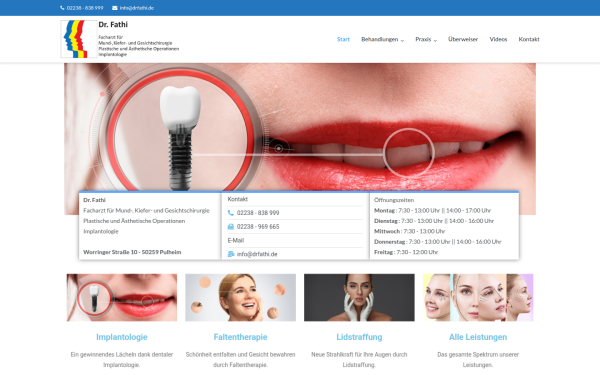Click info@drfathi.de in the top bar
This screenshot has width=600, height=375.
click(x=137, y=8)
